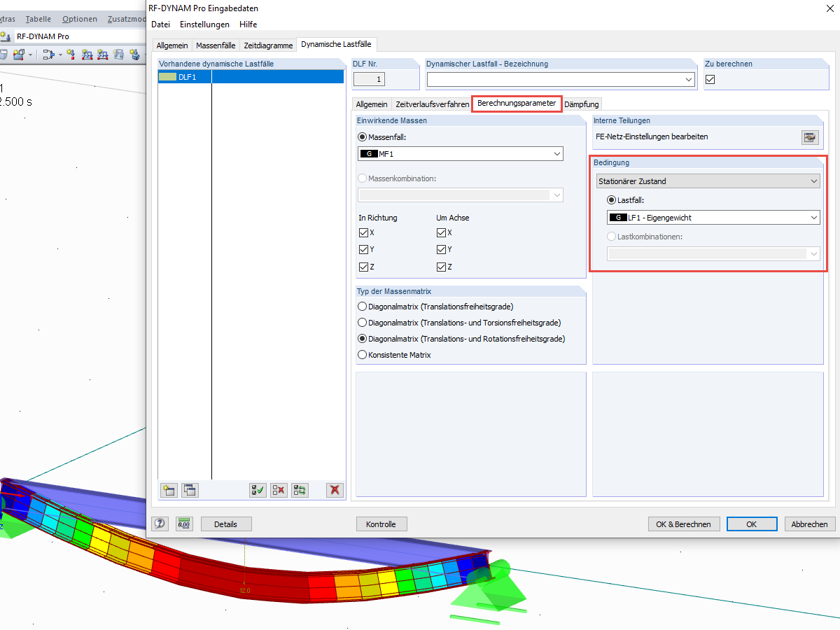Click RF-DYNAM Pro module field in main window
This screenshot has width=840, height=630.
tap(79, 36)
